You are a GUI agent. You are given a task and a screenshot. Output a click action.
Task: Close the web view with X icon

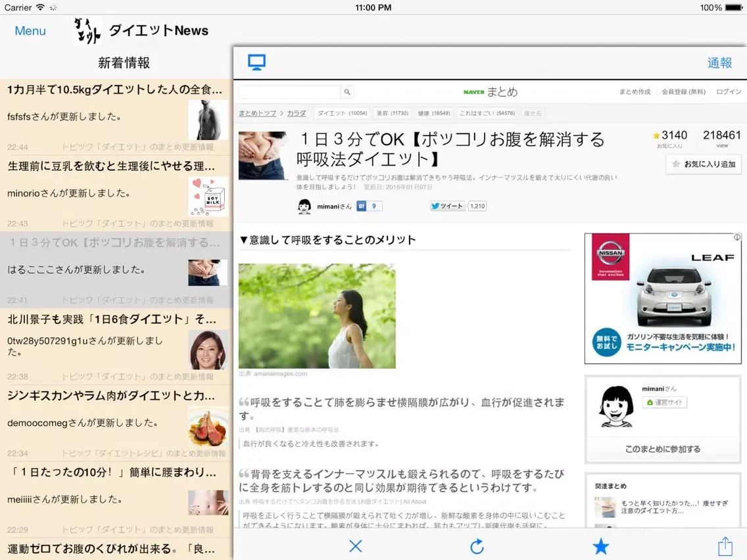(356, 546)
